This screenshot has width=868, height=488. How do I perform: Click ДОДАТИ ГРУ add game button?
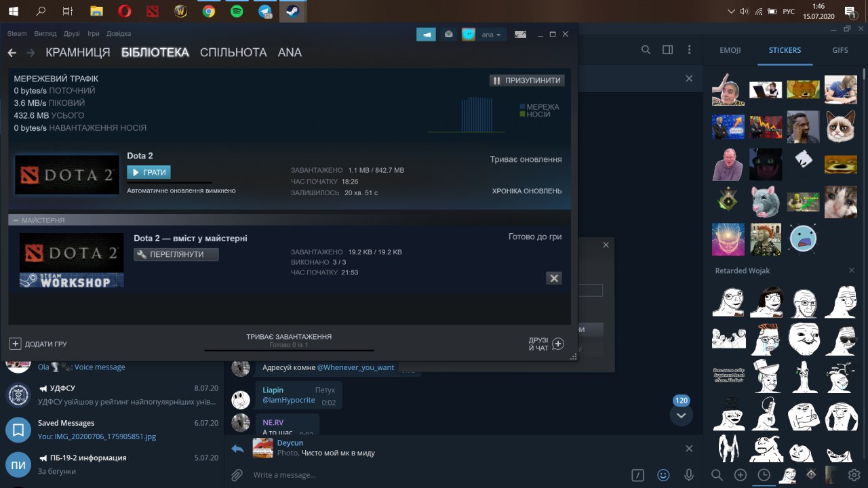[39, 344]
